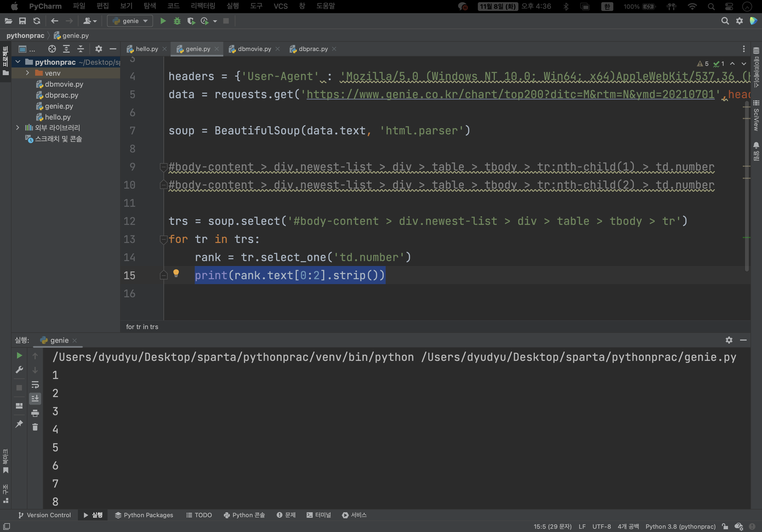
Task: Toggle soft-wrap in the run console
Action: pyautogui.click(x=35, y=384)
